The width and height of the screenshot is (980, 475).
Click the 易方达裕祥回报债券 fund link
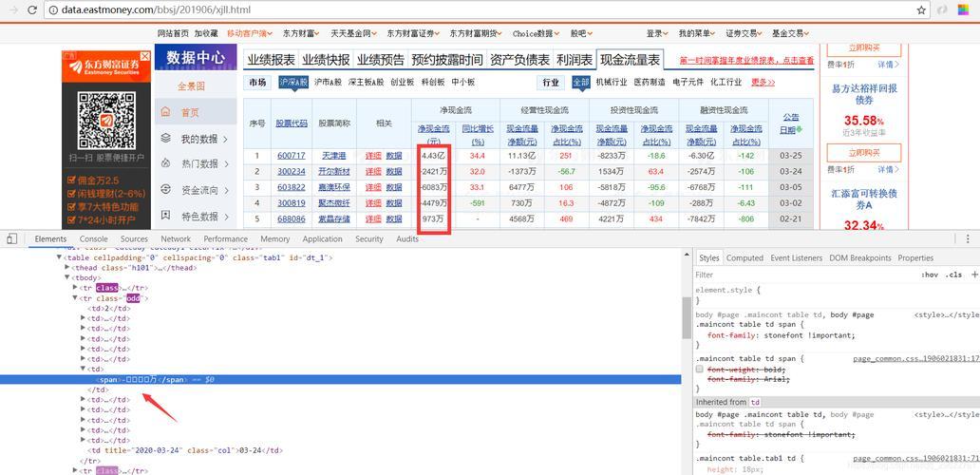pyautogui.click(x=864, y=94)
